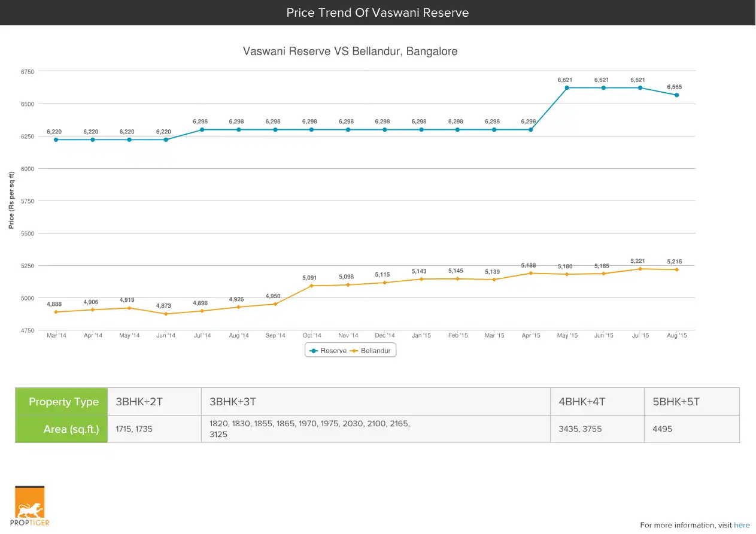
Task: Click the 3BHK+3T property type cell
Action: pos(375,402)
